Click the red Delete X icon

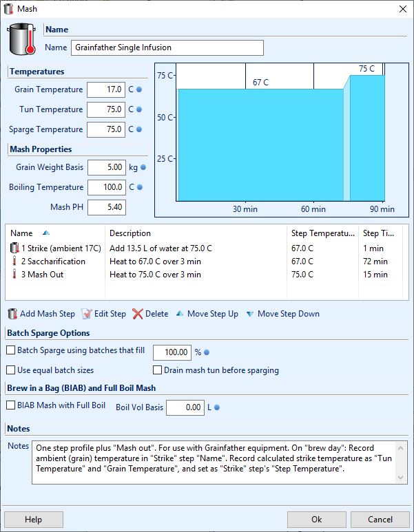pos(138,314)
